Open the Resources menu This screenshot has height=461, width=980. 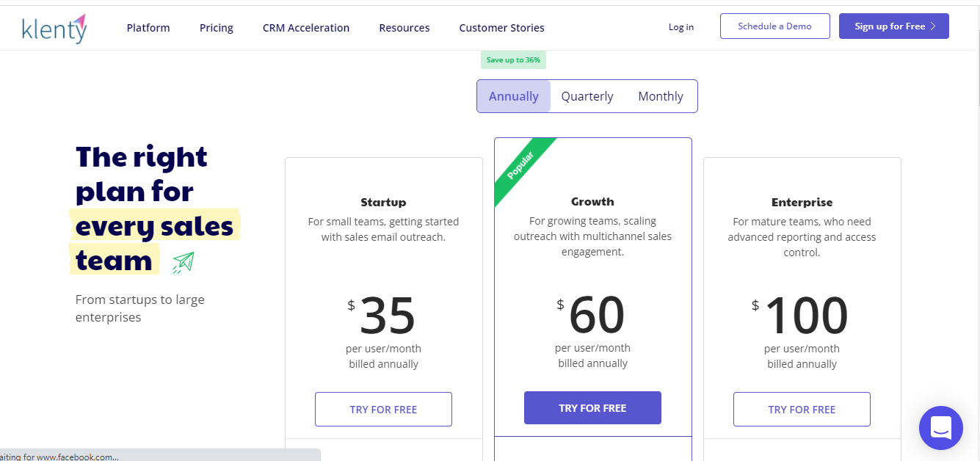tap(404, 28)
